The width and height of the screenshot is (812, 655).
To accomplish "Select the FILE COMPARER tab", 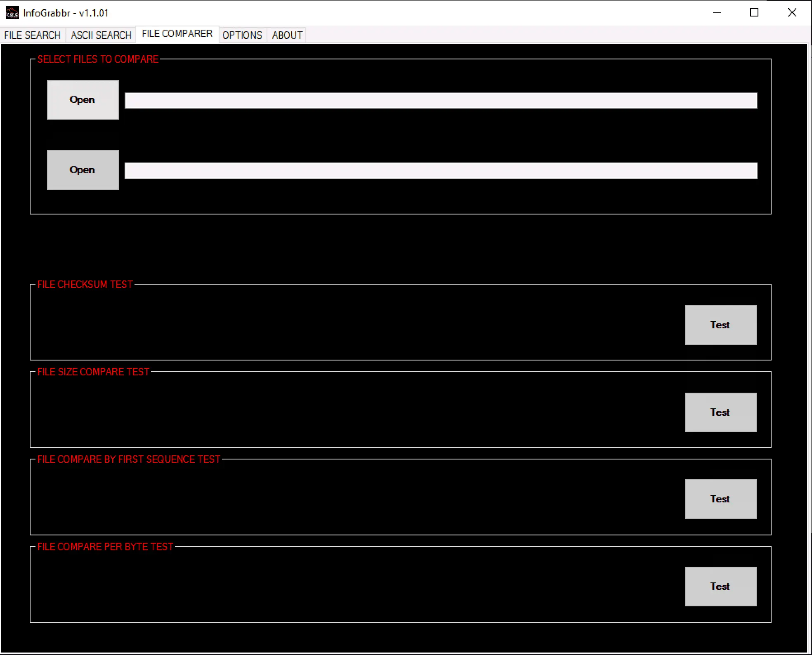I will pyautogui.click(x=177, y=34).
